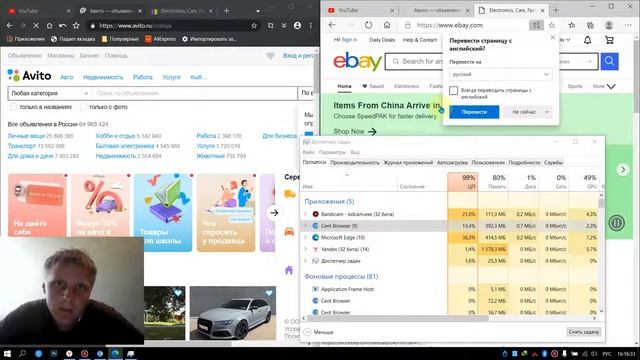Screen dimensions: 640x360
Task: Click the crop screenshot icon in Cent Browser
Action: (x=270, y=25)
